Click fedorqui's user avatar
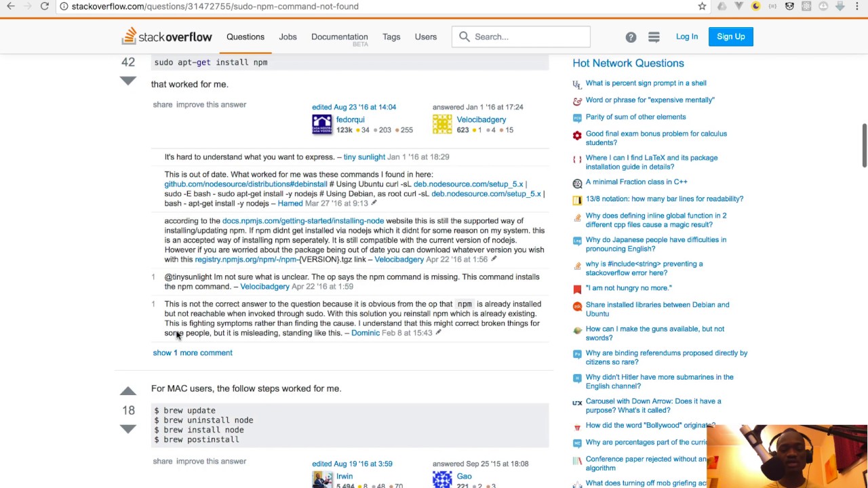Image resolution: width=868 pixels, height=488 pixels. (322, 125)
